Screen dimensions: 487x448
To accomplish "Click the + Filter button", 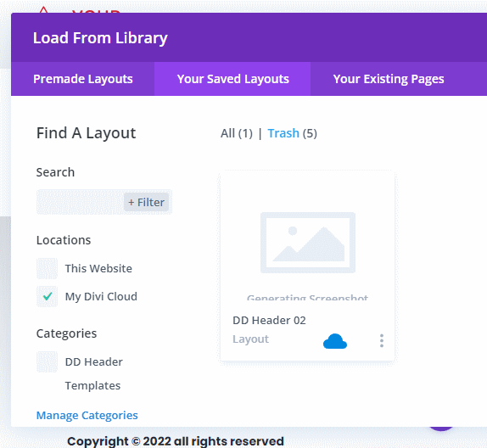I will pos(146,202).
